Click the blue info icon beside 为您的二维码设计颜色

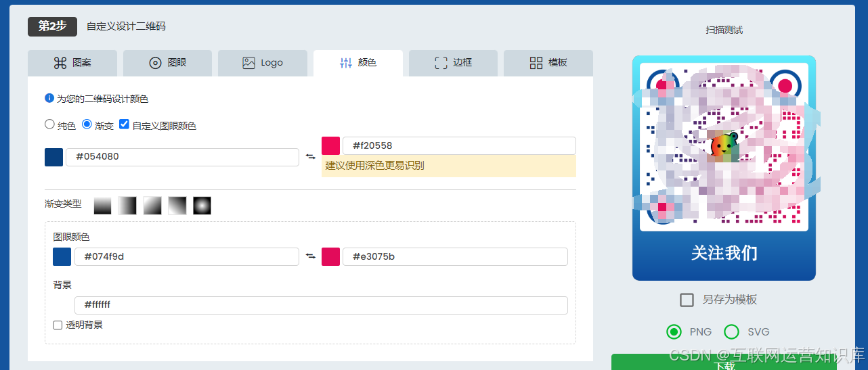coord(49,98)
